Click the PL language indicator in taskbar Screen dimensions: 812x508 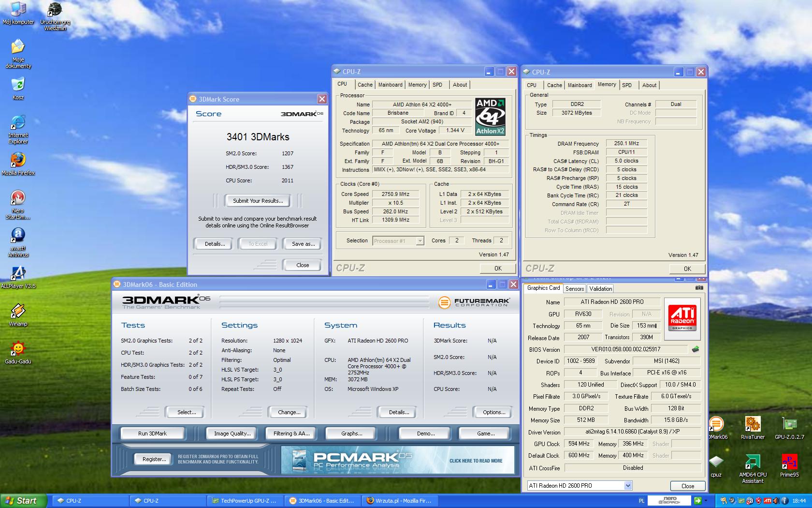click(641, 501)
